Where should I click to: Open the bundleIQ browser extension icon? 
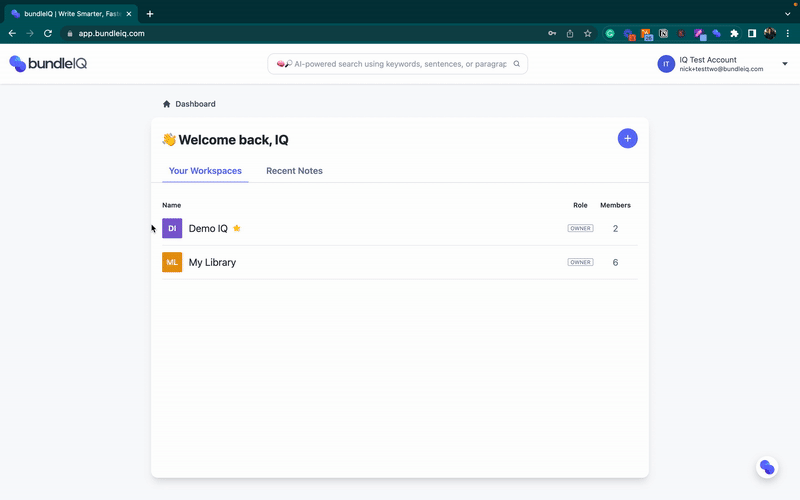coord(717,34)
